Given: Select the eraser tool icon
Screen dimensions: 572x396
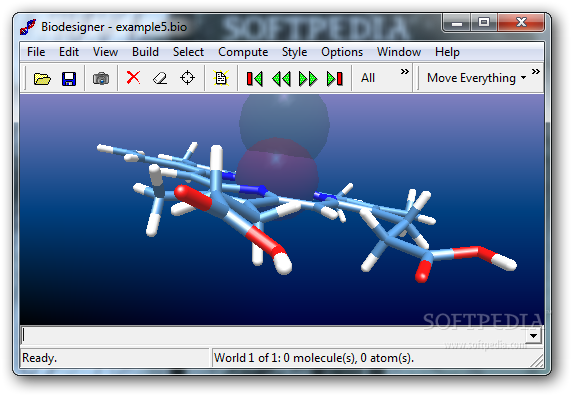Looking at the screenshot, I should [x=160, y=78].
